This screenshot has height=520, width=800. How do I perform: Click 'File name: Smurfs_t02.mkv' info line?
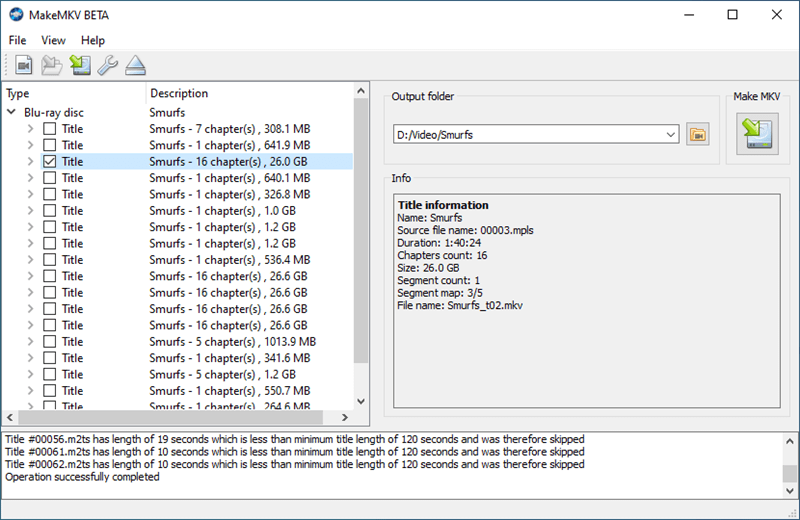tap(460, 306)
